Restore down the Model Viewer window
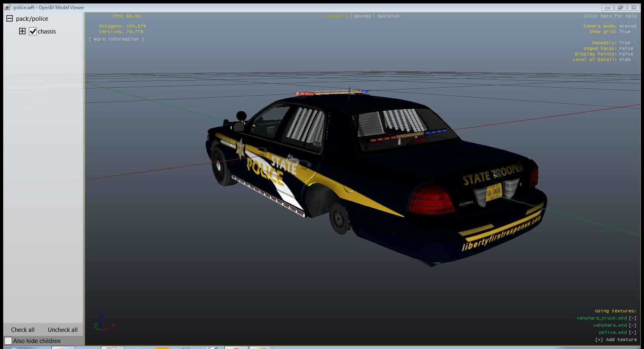644x349 pixels. pyautogui.click(x=620, y=8)
